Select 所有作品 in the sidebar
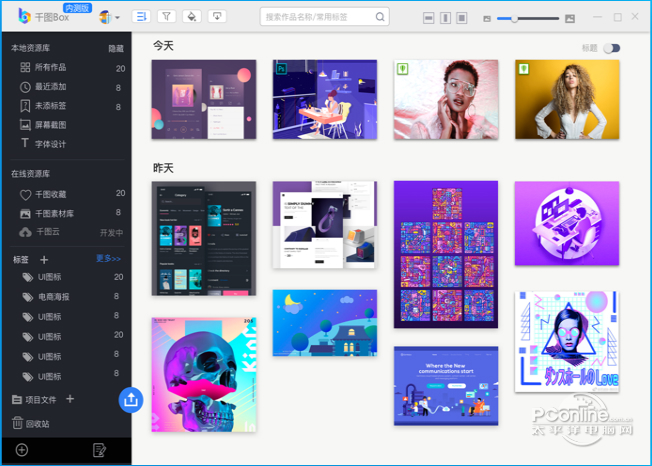This screenshot has width=652, height=466. pyautogui.click(x=50, y=68)
